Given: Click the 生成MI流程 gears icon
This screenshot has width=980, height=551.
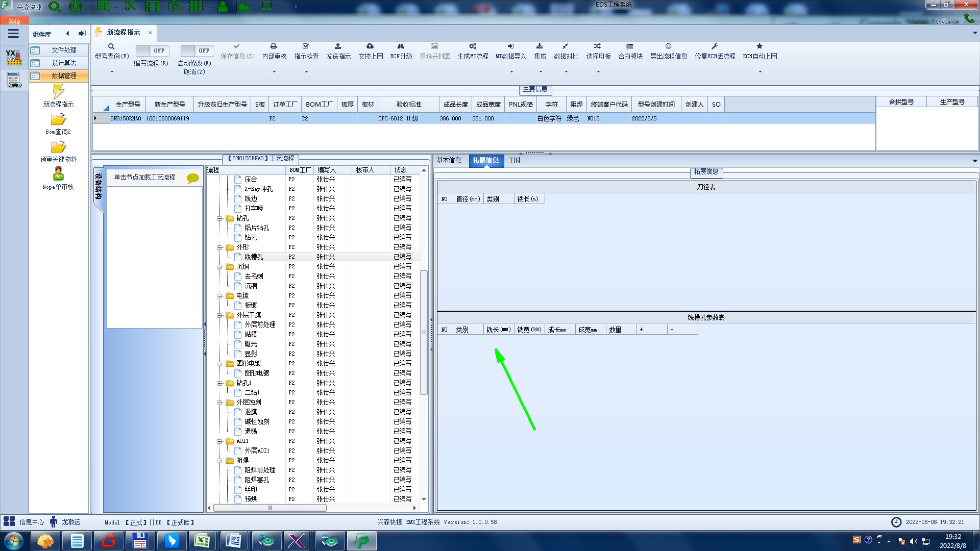Looking at the screenshot, I should click(473, 46).
